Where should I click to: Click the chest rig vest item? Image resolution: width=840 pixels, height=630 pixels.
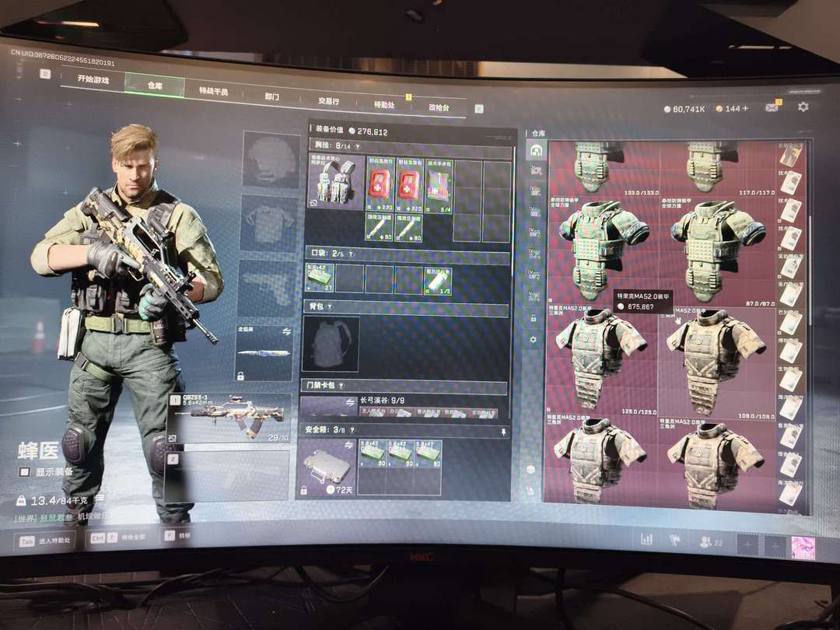pos(336,182)
